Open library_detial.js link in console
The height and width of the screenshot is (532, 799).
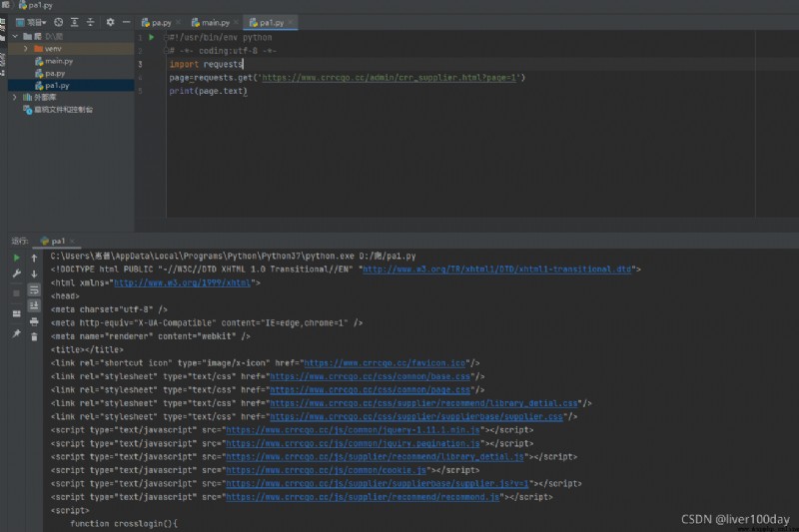pyautogui.click(x=375, y=457)
